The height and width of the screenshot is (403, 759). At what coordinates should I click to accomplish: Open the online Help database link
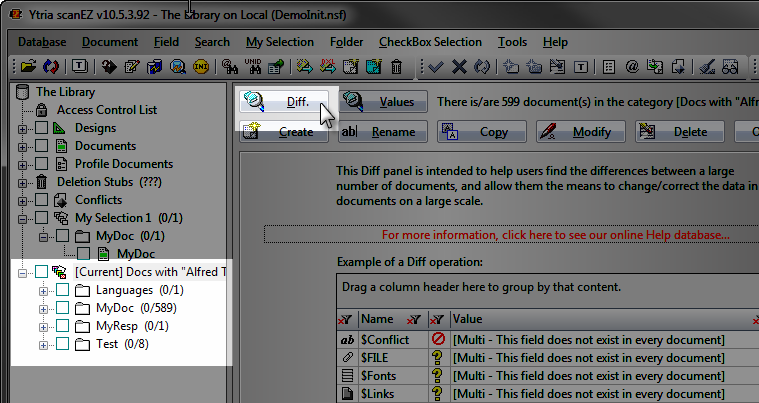(x=555, y=235)
